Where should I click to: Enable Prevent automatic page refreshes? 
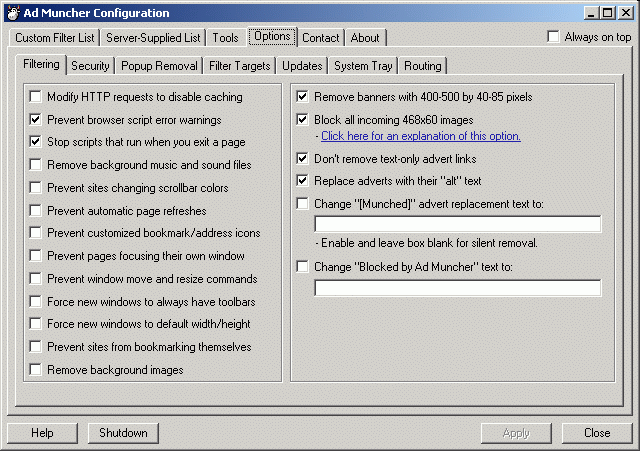click(x=36, y=210)
